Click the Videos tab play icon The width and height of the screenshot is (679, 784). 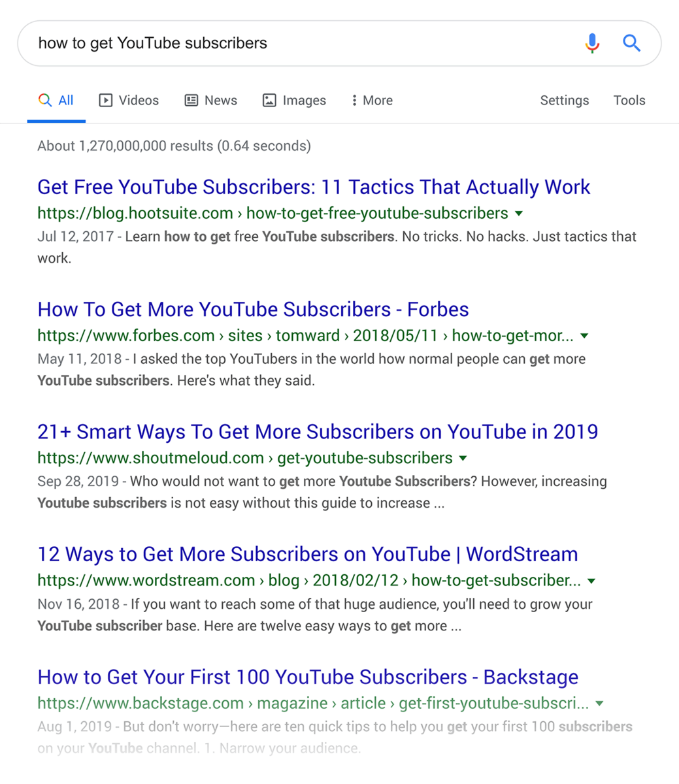click(x=105, y=100)
